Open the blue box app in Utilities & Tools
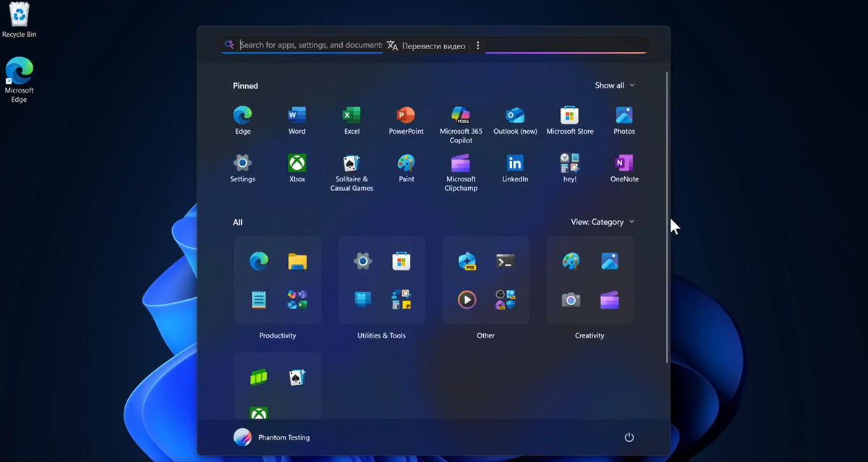 click(x=363, y=299)
